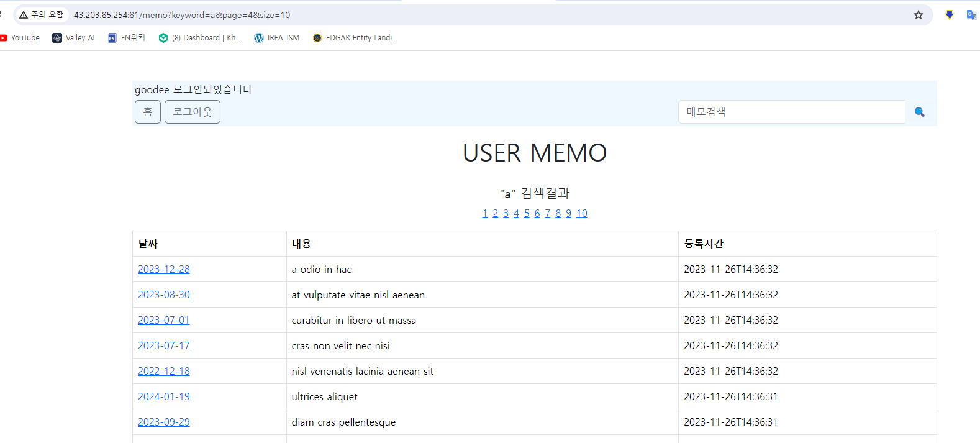Open the YouTube bookmark

pos(20,38)
